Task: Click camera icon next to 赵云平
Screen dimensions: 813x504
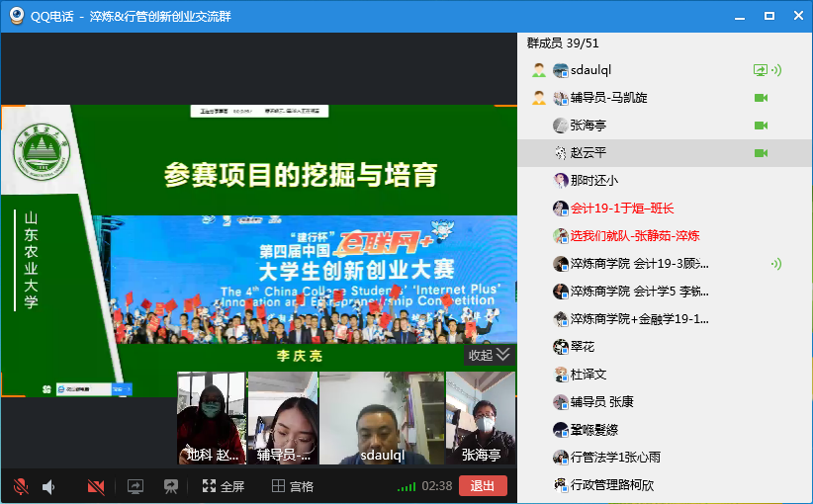Action: coord(761,153)
